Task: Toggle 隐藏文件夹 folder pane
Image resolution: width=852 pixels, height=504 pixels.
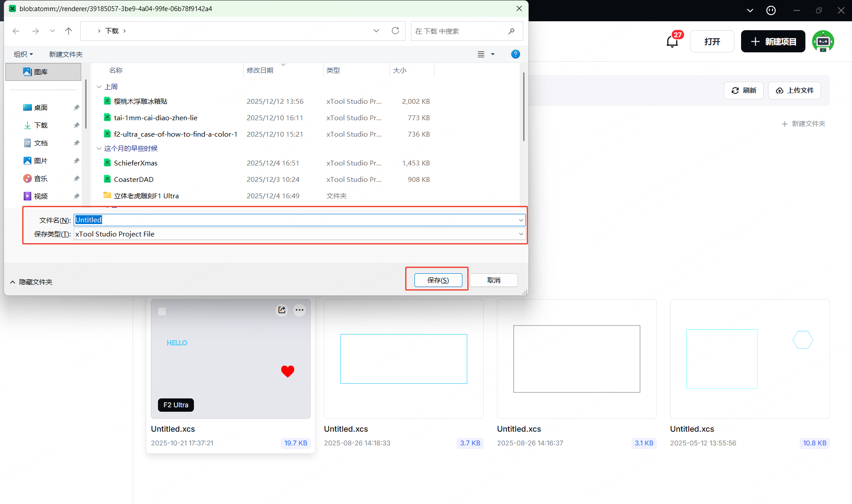Action: pos(31,282)
